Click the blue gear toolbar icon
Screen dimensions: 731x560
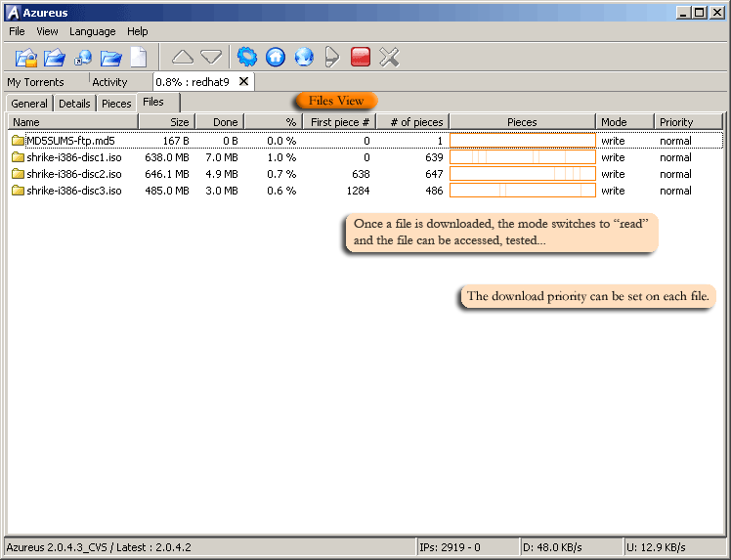point(247,57)
